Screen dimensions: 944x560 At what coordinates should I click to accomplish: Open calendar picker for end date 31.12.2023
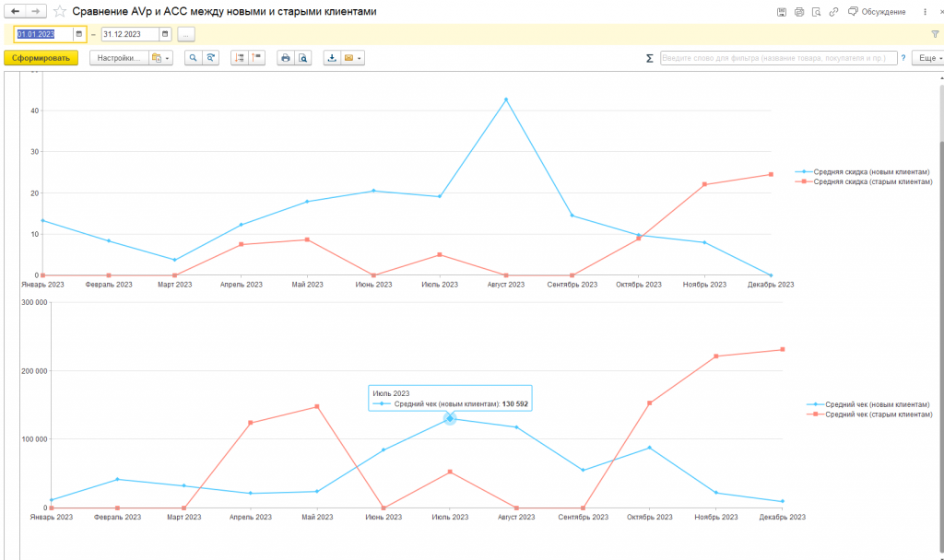point(165,34)
